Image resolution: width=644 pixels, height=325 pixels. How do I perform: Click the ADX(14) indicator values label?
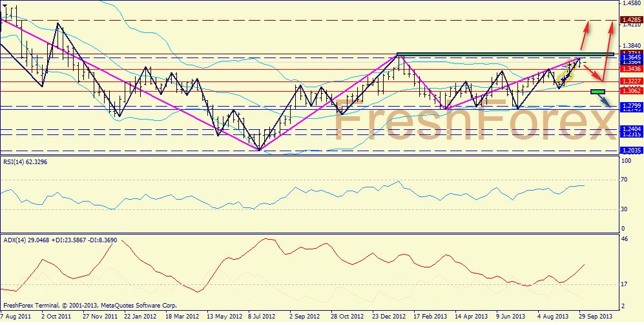coord(60,240)
